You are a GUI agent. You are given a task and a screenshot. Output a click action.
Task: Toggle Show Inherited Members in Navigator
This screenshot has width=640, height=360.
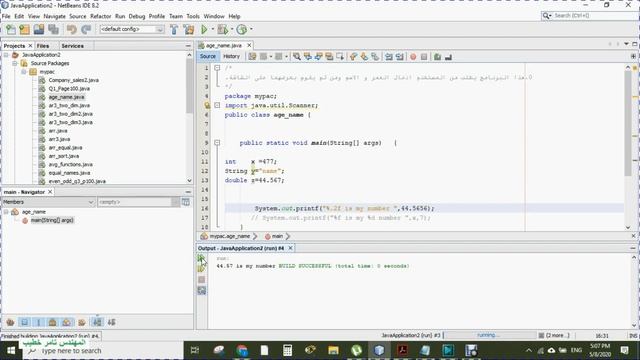click(11, 322)
